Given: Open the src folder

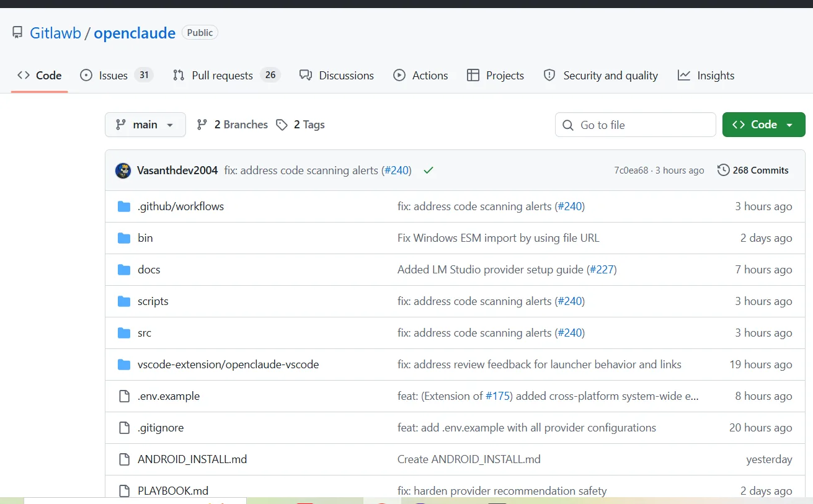Looking at the screenshot, I should pyautogui.click(x=144, y=333).
